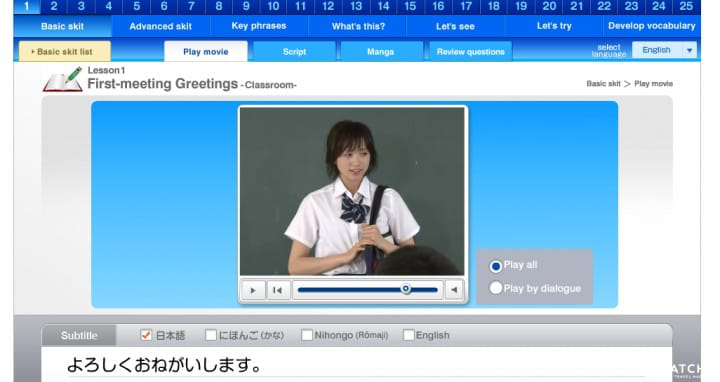Viewport: 720px width, 382px height.
Task: Open the Script sub-tab
Action: point(294,51)
